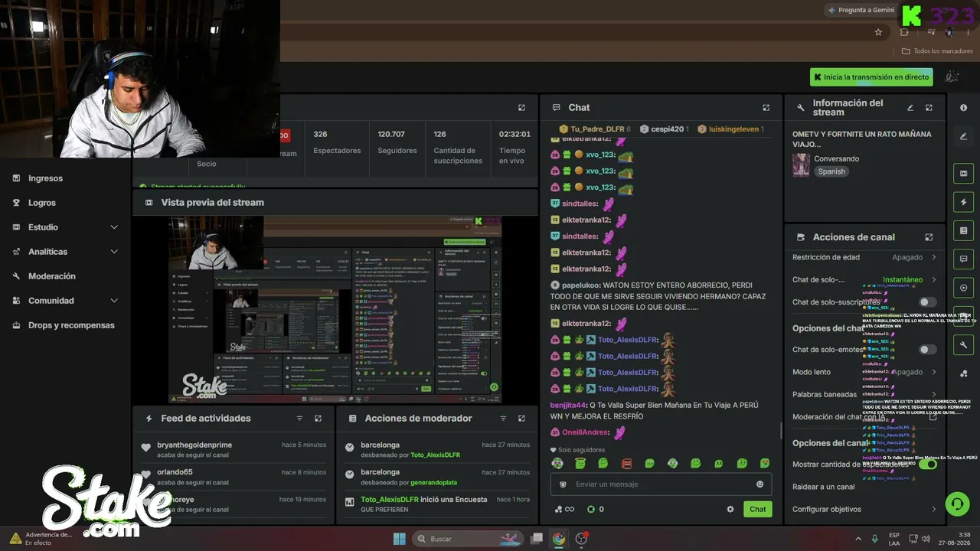
Task: Expand Acciones de canal panel
Action: (929, 237)
